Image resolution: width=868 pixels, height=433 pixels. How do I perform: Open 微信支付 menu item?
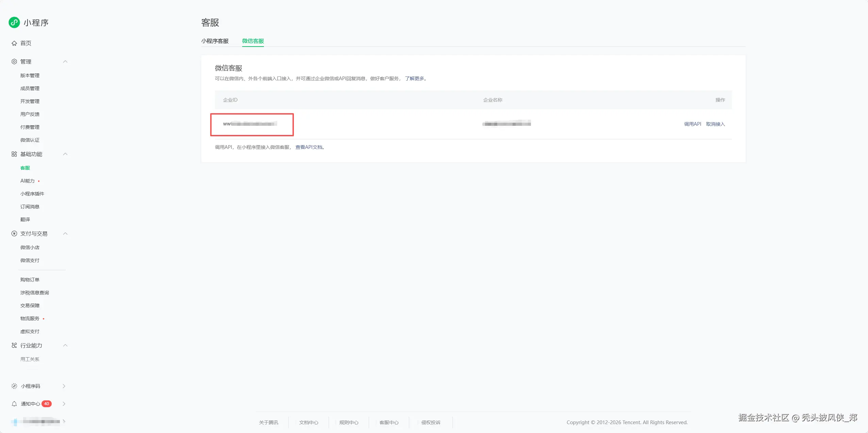[x=30, y=260]
